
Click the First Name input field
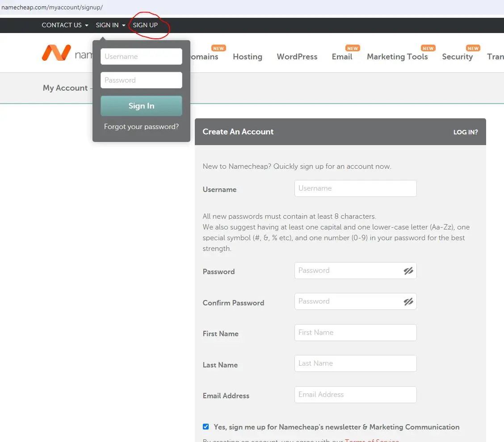(x=355, y=333)
